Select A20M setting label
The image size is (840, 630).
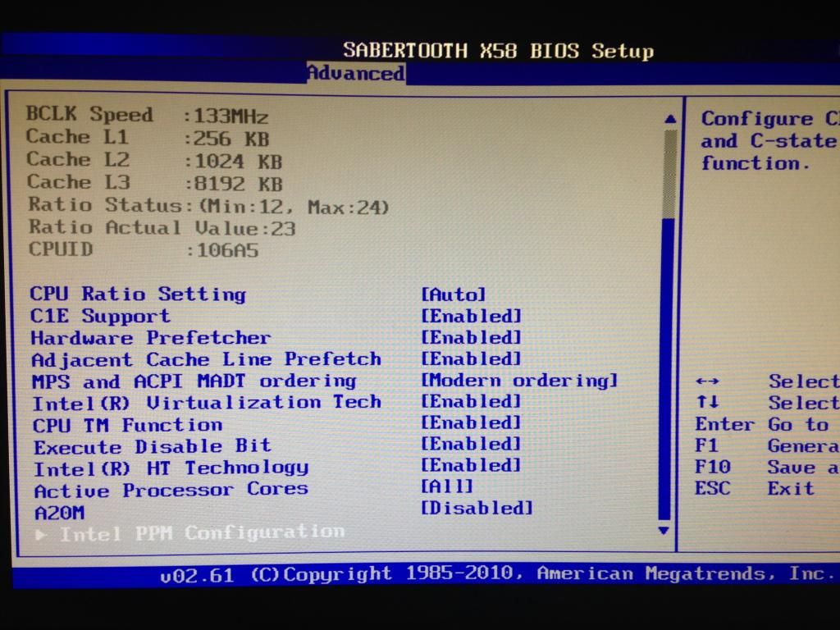tap(59, 513)
